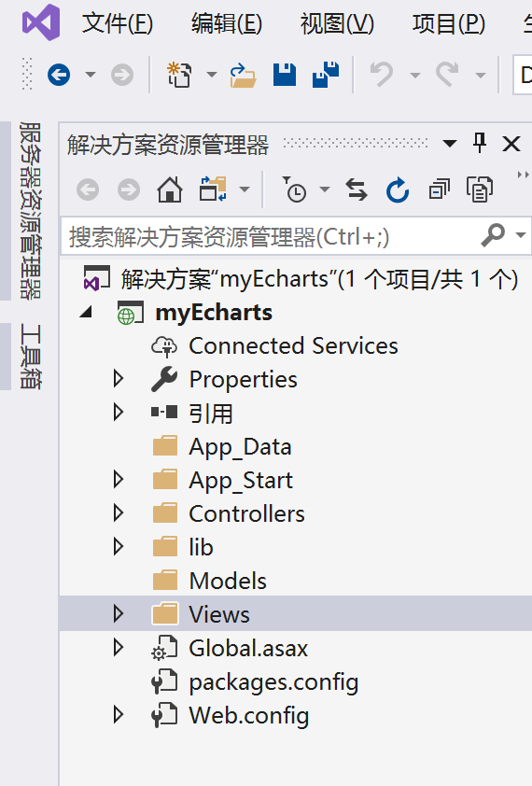Click the Home icon in Solution Explorer
Screen dimensions: 532x786
[170, 190]
